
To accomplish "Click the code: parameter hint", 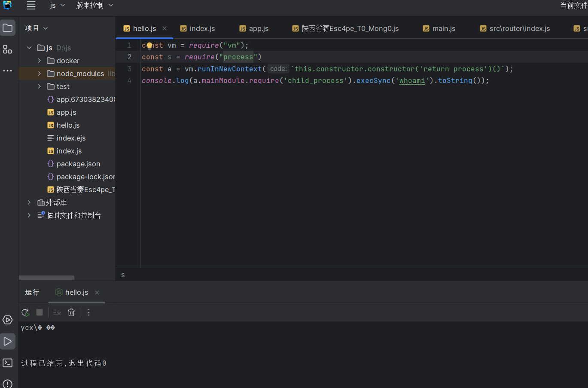I will click(278, 69).
